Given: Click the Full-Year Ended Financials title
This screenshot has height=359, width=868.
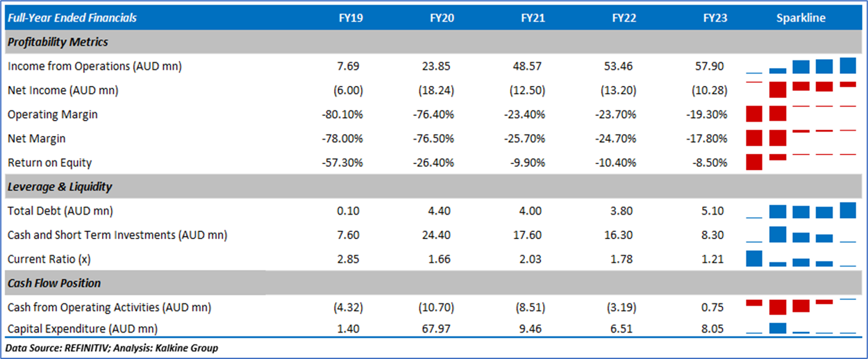Looking at the screenshot, I should tap(72, 18).
